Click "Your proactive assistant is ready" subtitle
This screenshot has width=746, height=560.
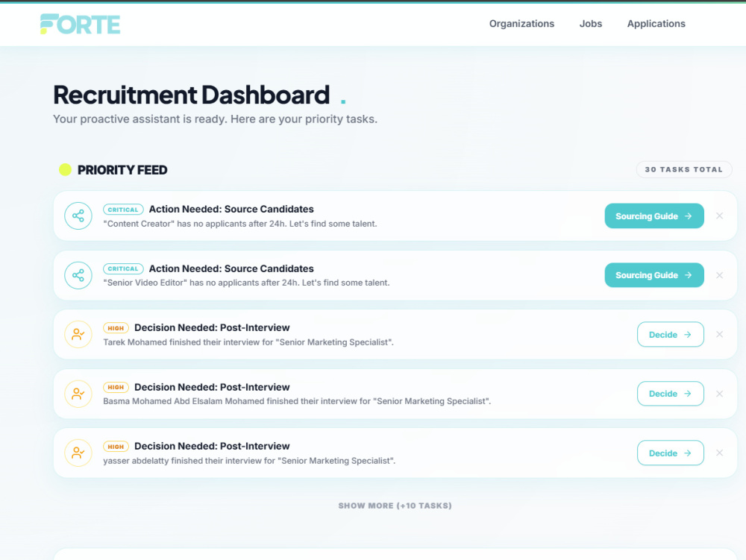(215, 119)
